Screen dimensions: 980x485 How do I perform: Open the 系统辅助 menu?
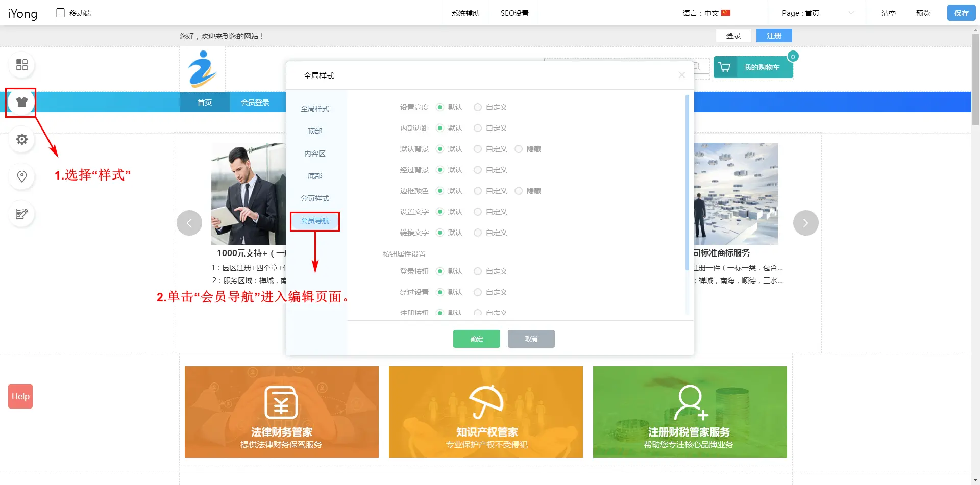(x=465, y=13)
